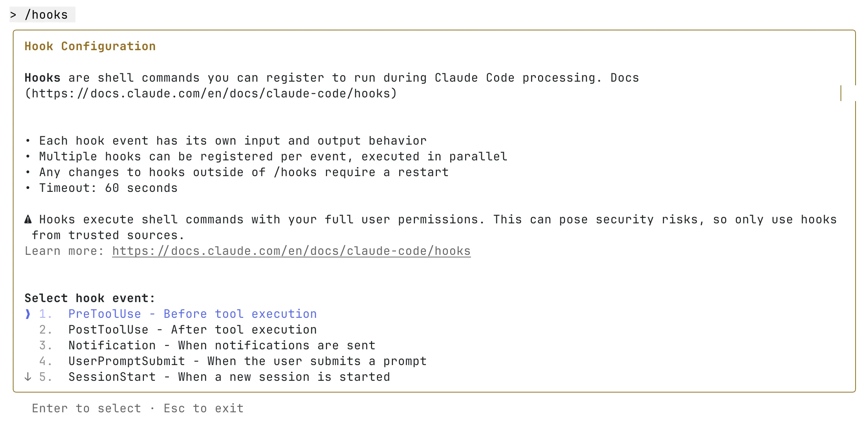Select the PostToolUse hook event
This screenshot has height=435, width=868.
coord(192,330)
